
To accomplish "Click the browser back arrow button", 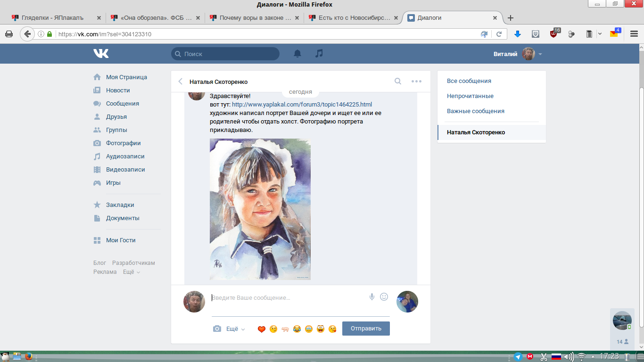I will click(x=27, y=34).
